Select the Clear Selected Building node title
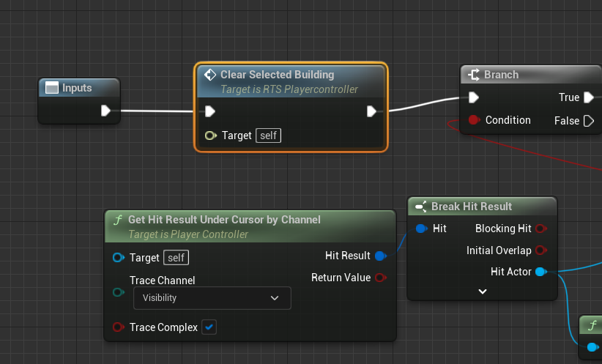Viewport: 602px width, 364px height. pos(277,75)
